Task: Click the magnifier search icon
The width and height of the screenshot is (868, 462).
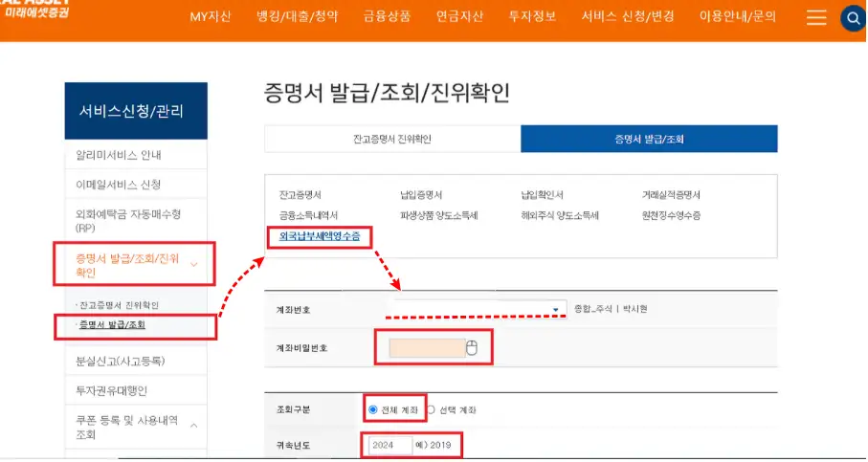Action: 853,18
